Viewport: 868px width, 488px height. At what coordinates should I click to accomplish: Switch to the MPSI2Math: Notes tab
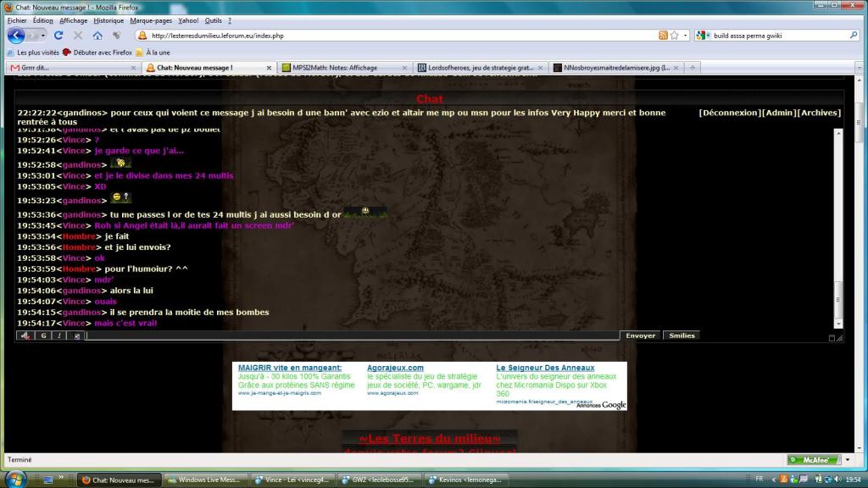tap(344, 68)
